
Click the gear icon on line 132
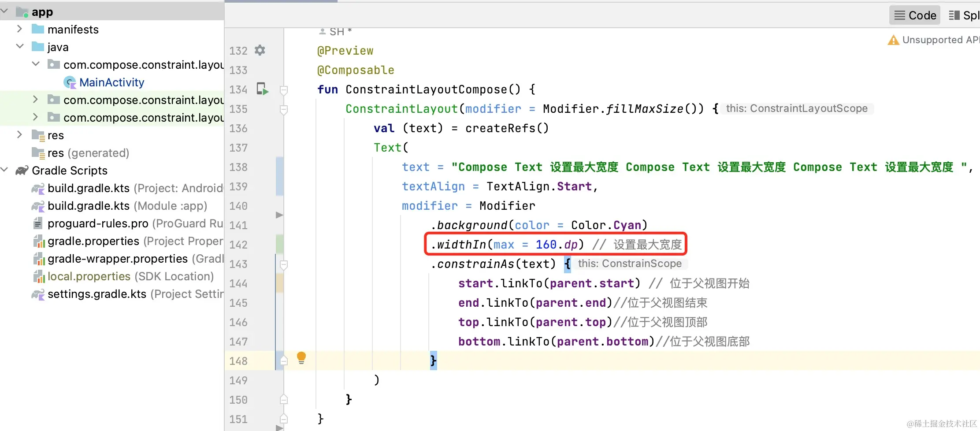click(260, 50)
